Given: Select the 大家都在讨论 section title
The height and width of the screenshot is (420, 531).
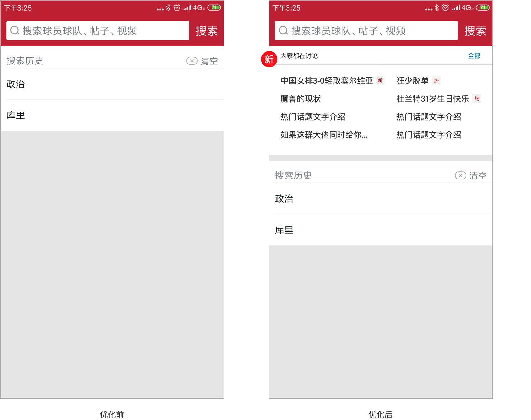Looking at the screenshot, I should [x=300, y=56].
